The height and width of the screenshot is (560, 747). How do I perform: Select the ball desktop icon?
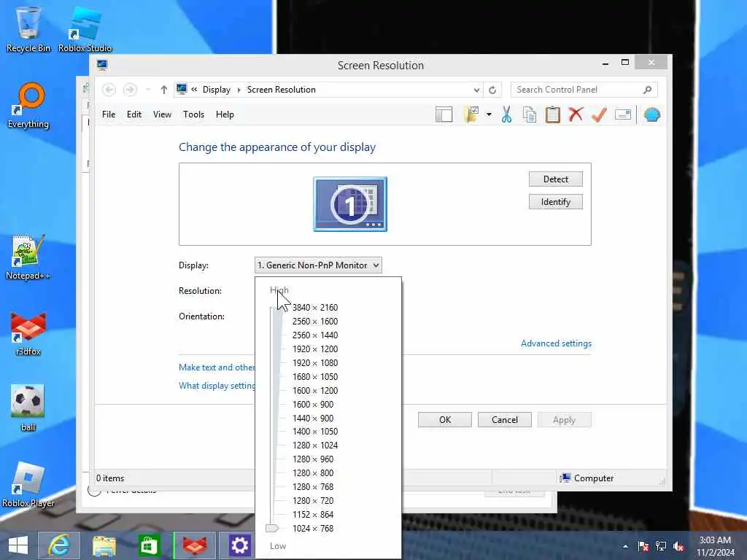28,408
